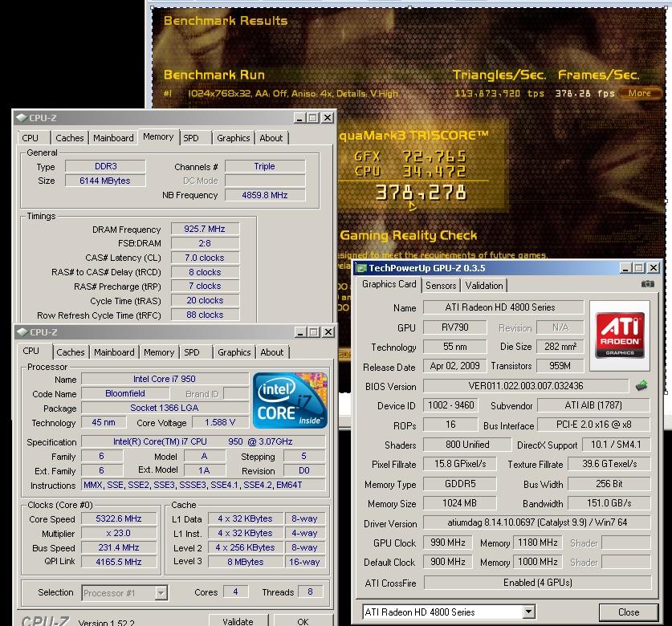Open Mainboard tab in lower CPU-Z window
The height and width of the screenshot is (626, 672).
115,352
